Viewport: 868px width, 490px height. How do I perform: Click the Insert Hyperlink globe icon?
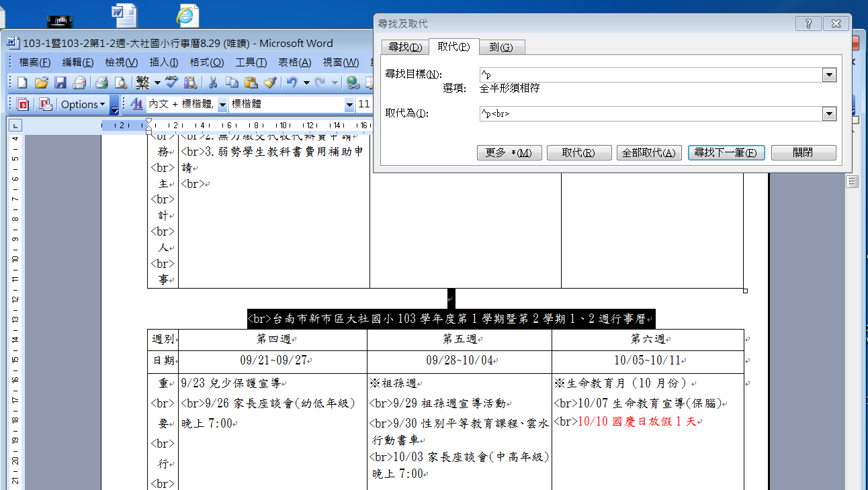(x=353, y=83)
